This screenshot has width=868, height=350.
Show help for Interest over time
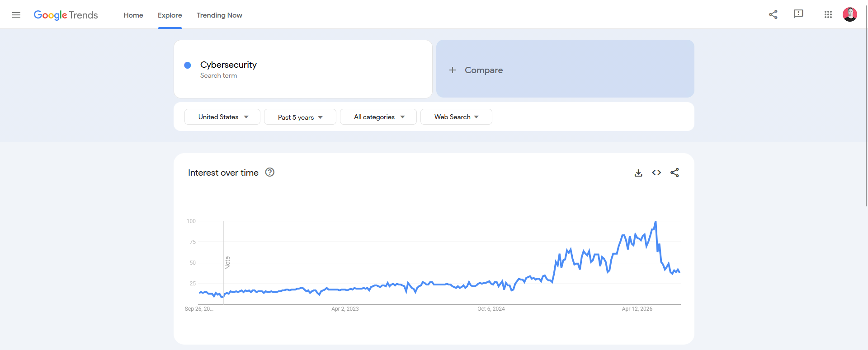coord(270,172)
